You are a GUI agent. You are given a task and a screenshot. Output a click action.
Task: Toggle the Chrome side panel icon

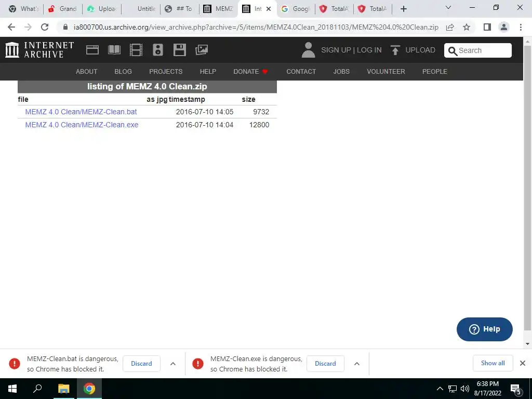[487, 27]
